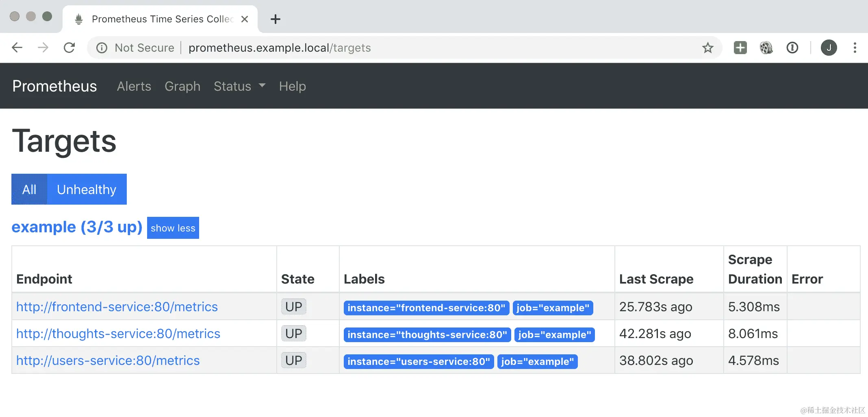
Task: Select the Prometheus Time Series browser tab
Action: tap(160, 19)
